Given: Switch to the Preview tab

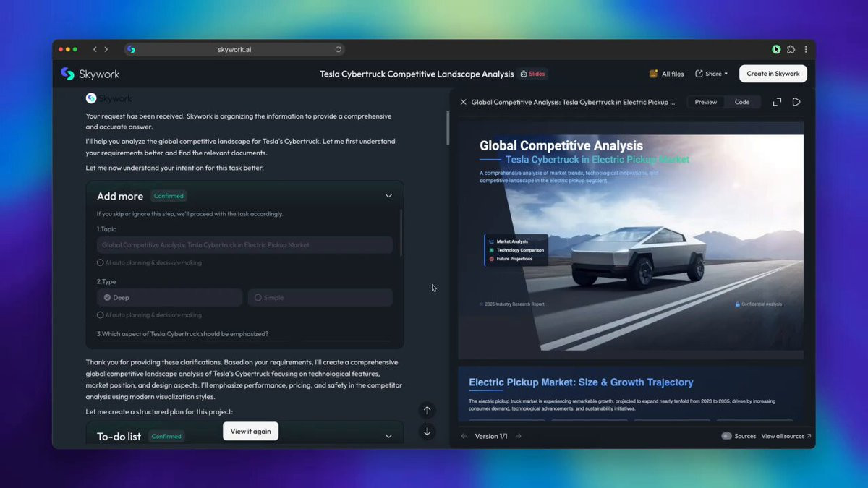Looking at the screenshot, I should [705, 102].
